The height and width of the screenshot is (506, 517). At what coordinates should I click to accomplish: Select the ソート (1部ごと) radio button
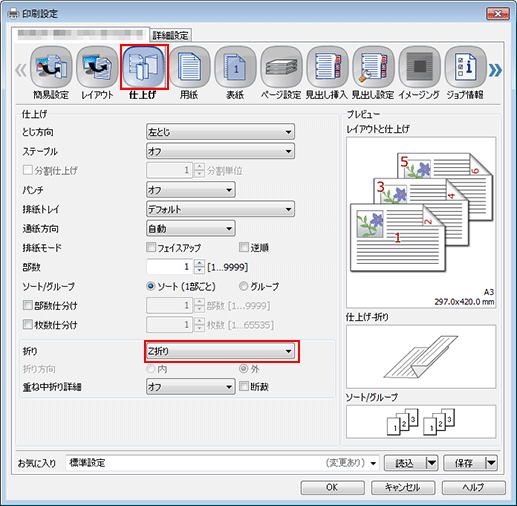coord(151,286)
